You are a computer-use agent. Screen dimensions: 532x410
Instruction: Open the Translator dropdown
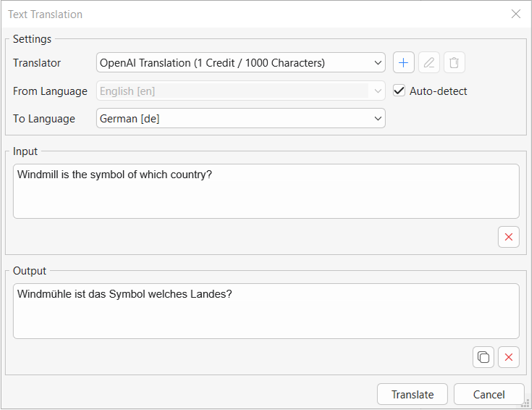241,62
